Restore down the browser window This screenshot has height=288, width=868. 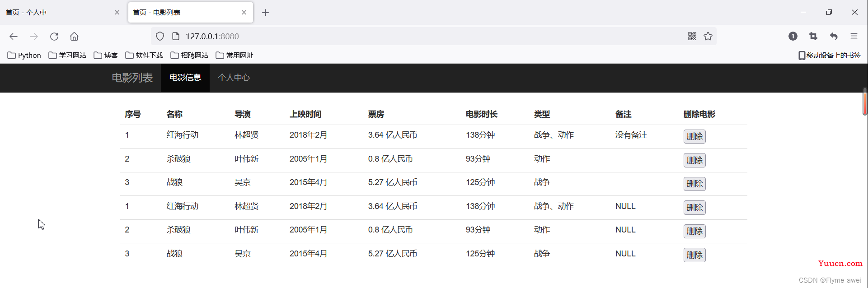829,12
